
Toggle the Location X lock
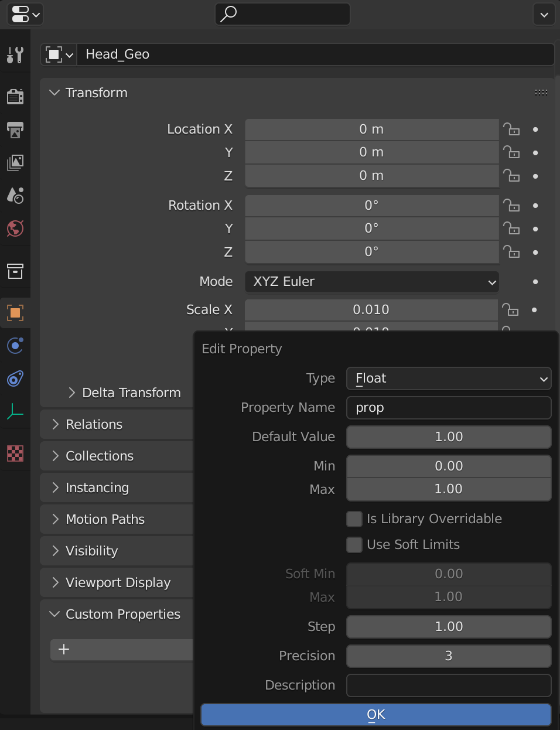511,129
